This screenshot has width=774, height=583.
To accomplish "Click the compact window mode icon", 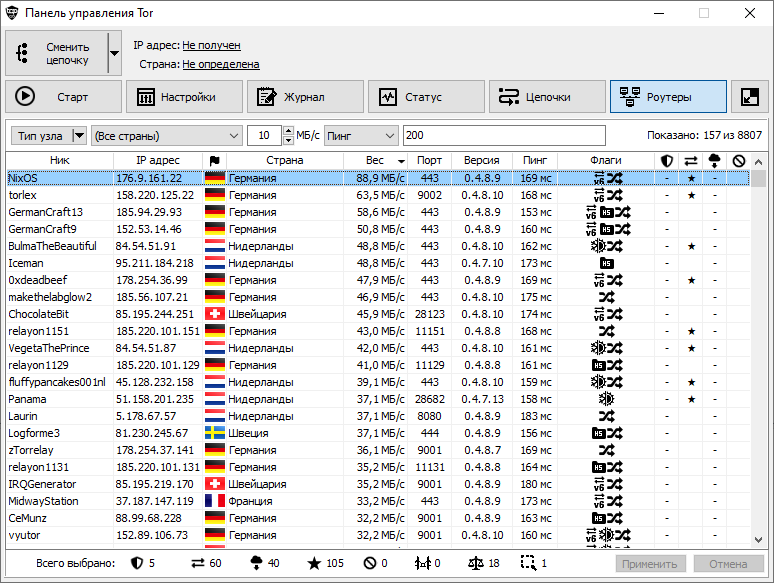I will point(750,97).
